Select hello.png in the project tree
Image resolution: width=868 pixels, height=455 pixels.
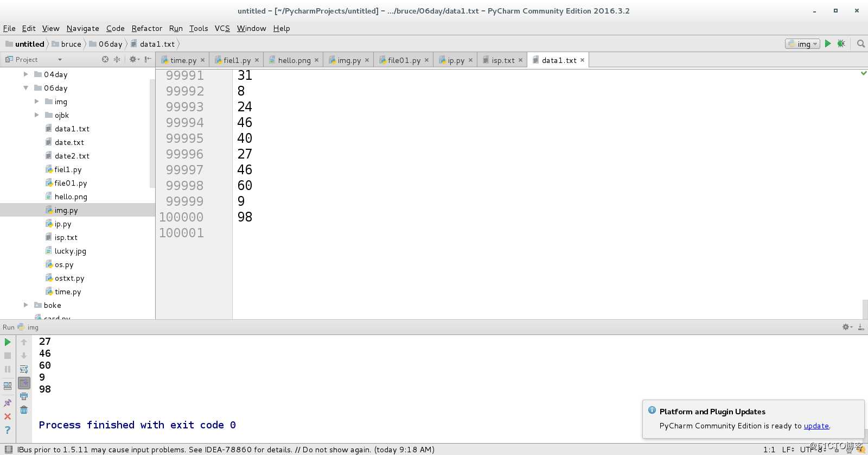pyautogui.click(x=71, y=197)
